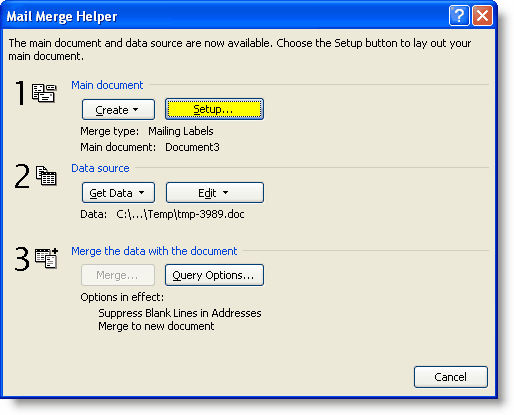The height and width of the screenshot is (415, 514).
Task: Click Suppress Blank Lines in Addresses text
Action: click(180, 313)
